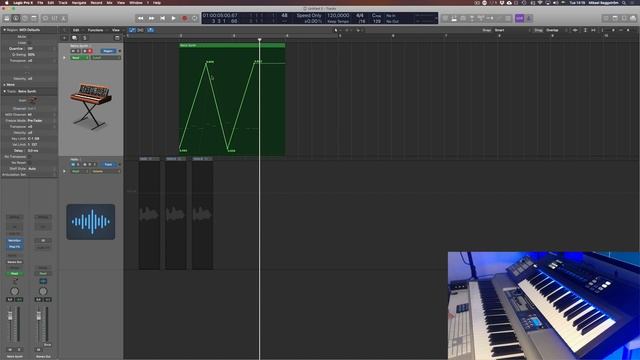The width and height of the screenshot is (640, 360).
Task: Open the Track menu in menu bar
Action: (63, 2)
